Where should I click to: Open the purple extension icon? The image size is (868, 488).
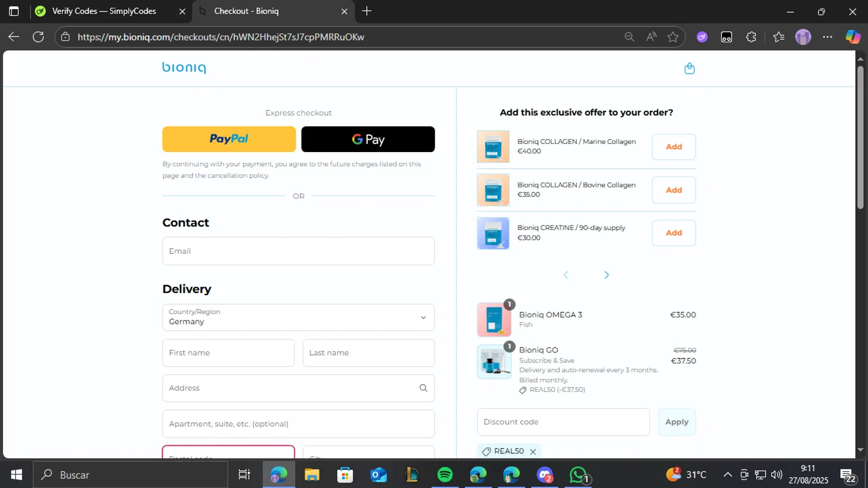tap(702, 37)
